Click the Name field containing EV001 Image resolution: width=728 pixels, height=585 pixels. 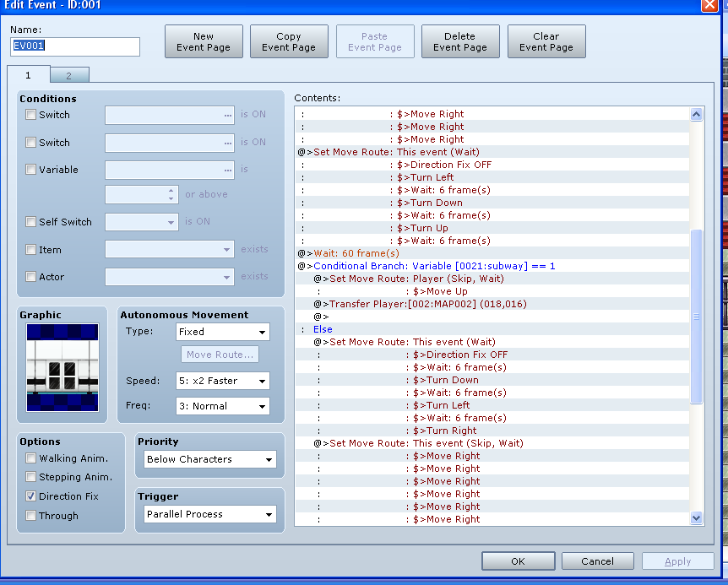74,46
